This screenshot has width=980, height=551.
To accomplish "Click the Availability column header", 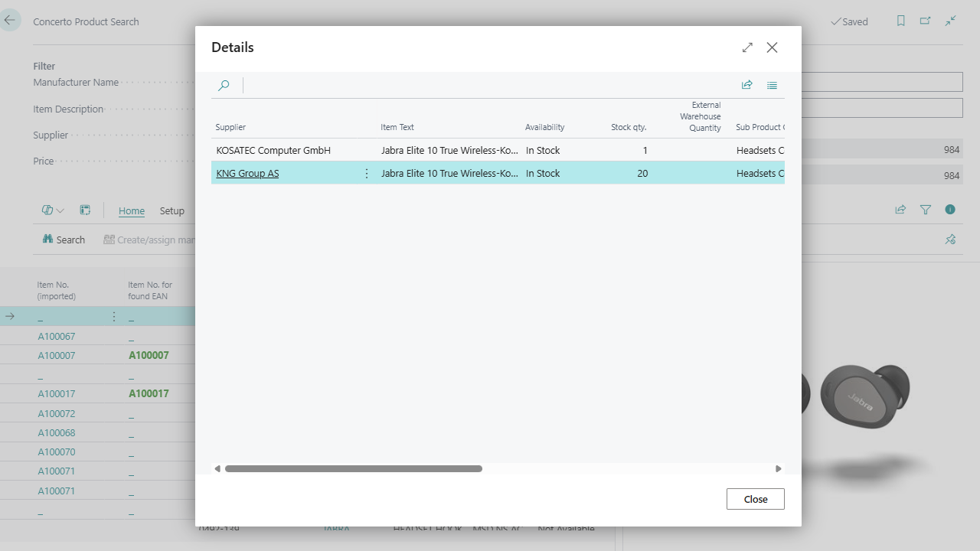I will 545,127.
